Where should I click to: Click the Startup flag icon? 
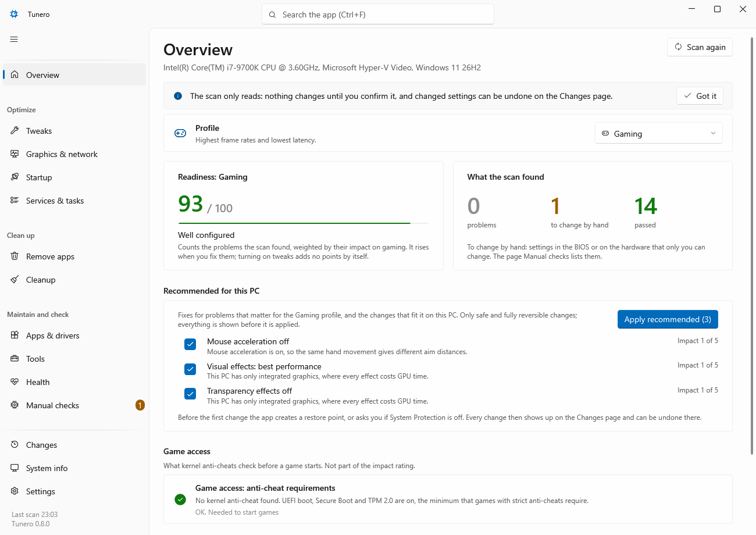pos(15,177)
